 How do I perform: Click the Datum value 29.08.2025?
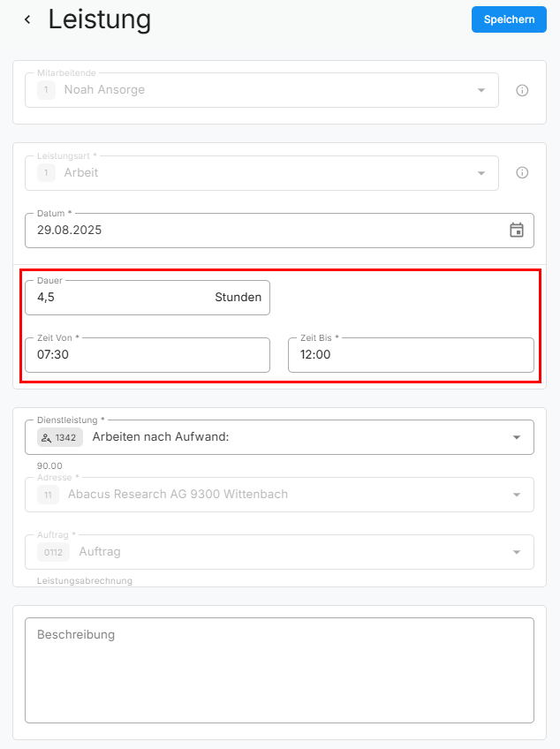point(70,231)
